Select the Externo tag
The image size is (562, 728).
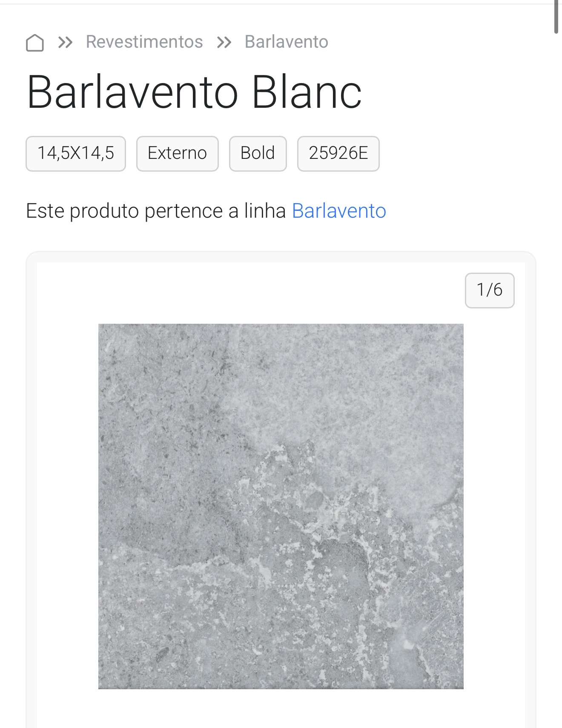[177, 153]
